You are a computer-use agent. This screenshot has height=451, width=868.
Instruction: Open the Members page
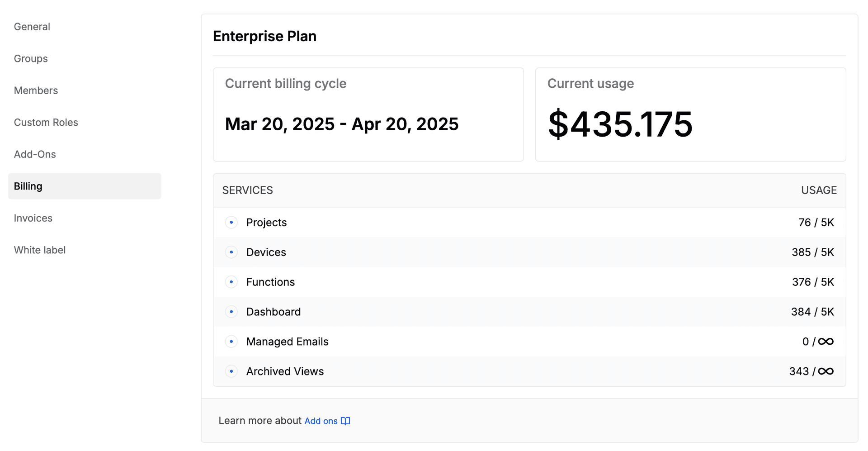36,90
